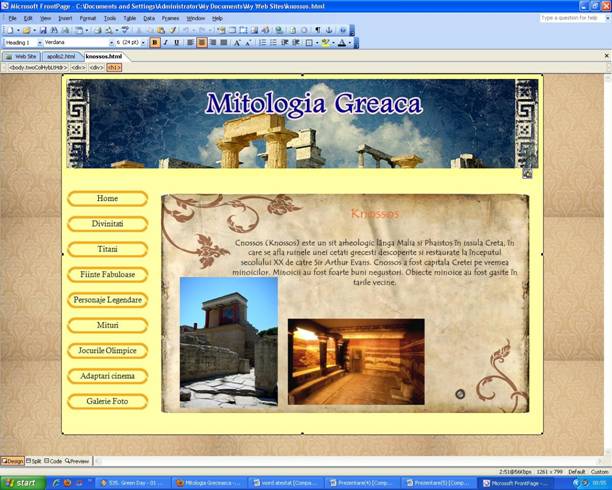Image resolution: width=612 pixels, height=490 pixels.
Task: Click the Type a question for help box
Action: 572,18
